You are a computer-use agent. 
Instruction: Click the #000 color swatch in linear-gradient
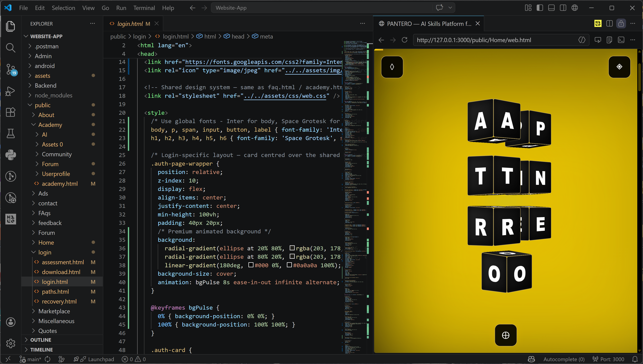click(251, 265)
